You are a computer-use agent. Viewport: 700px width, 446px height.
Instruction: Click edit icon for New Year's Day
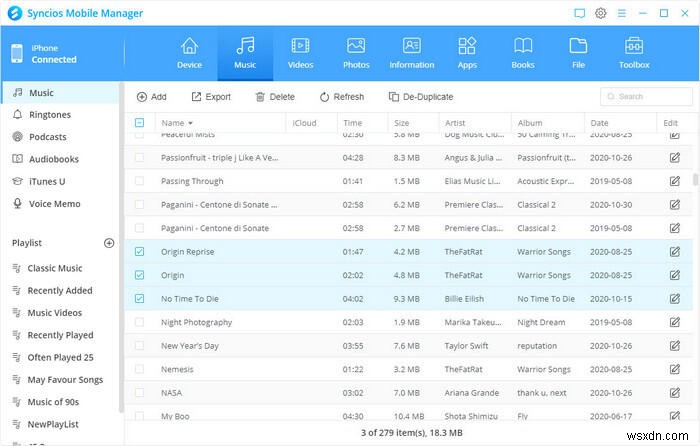pos(675,346)
